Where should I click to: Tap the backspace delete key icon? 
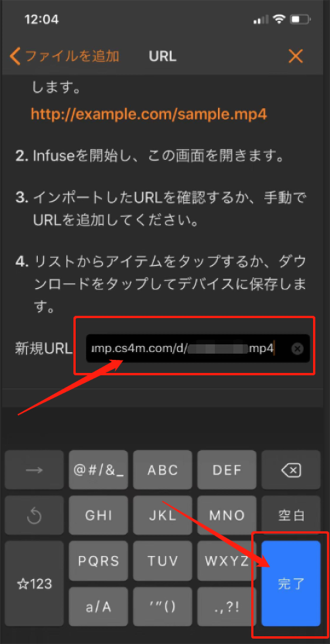(x=291, y=469)
